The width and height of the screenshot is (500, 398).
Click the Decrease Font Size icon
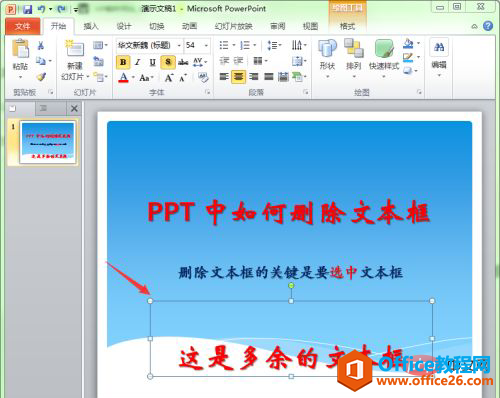(x=183, y=78)
